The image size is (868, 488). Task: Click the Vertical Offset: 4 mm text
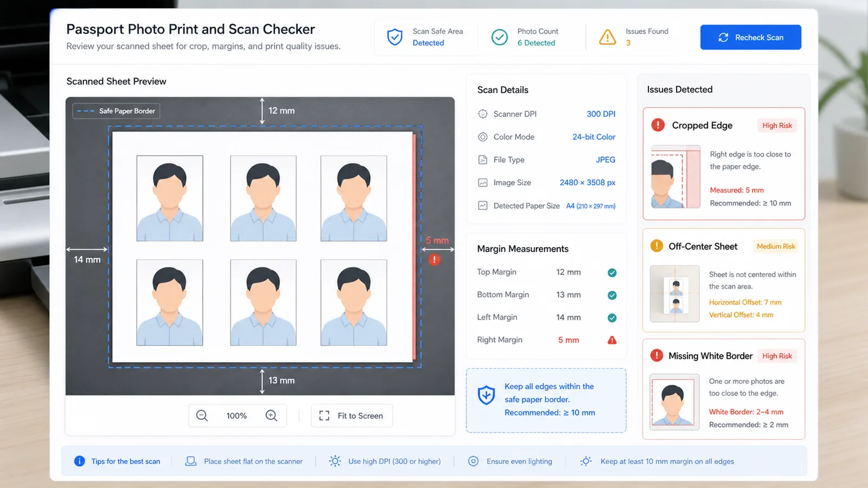[x=741, y=315]
